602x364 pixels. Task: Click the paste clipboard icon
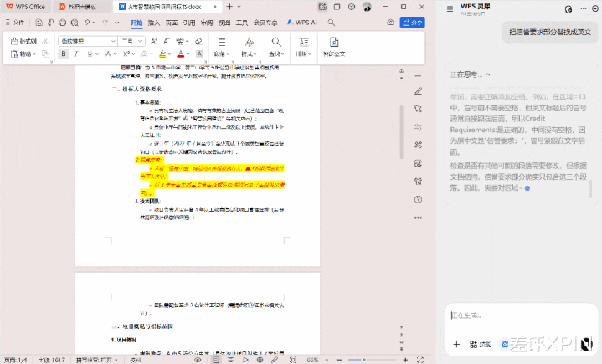point(14,54)
